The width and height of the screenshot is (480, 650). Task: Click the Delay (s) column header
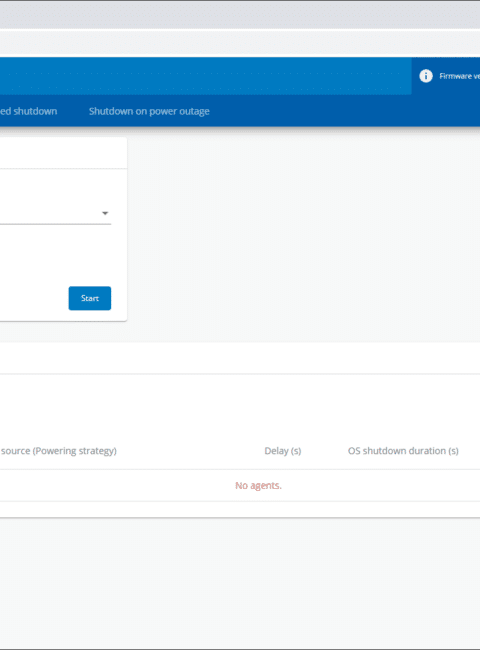283,451
